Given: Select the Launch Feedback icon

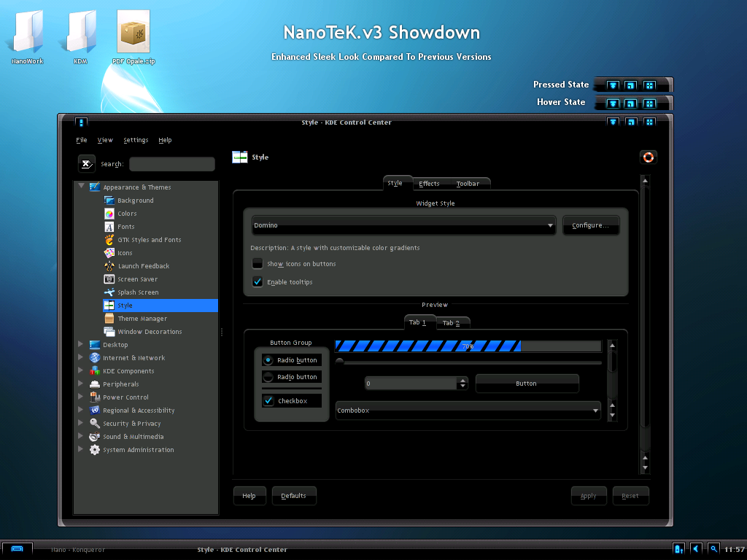Looking at the screenshot, I should (x=109, y=265).
